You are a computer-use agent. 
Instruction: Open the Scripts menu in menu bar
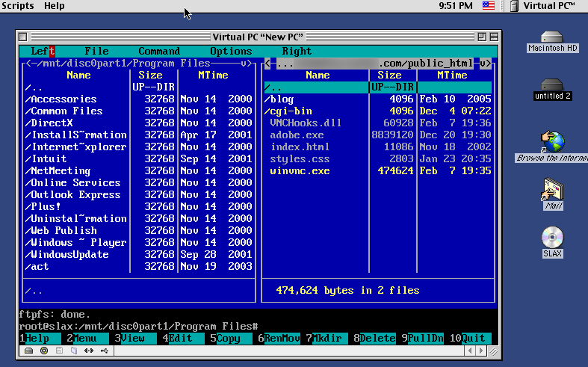19,6
